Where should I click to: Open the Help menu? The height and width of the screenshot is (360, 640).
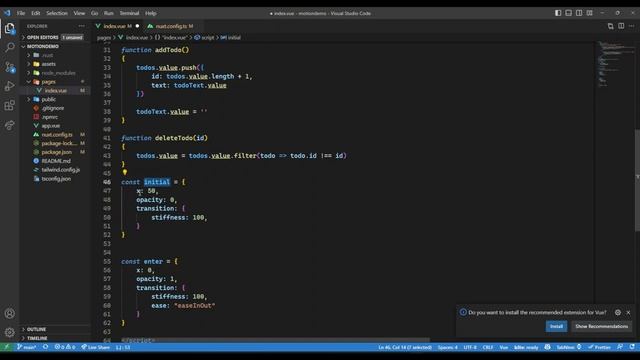pyautogui.click(x=151, y=13)
